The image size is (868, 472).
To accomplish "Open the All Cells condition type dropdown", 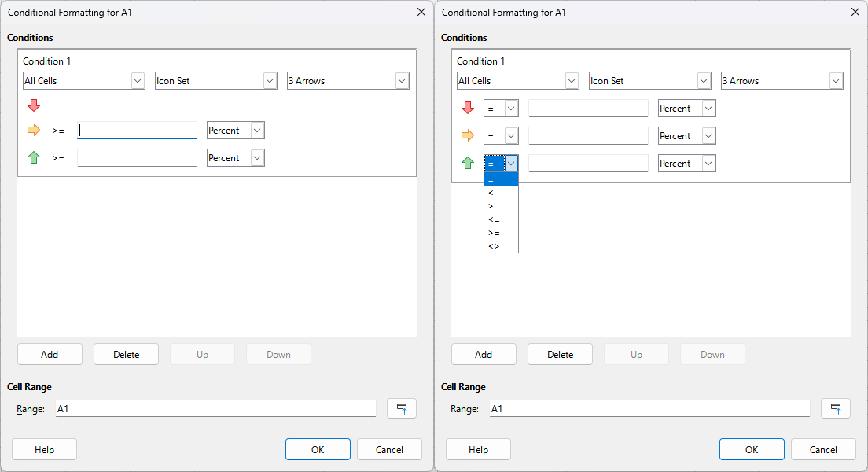I will click(83, 80).
